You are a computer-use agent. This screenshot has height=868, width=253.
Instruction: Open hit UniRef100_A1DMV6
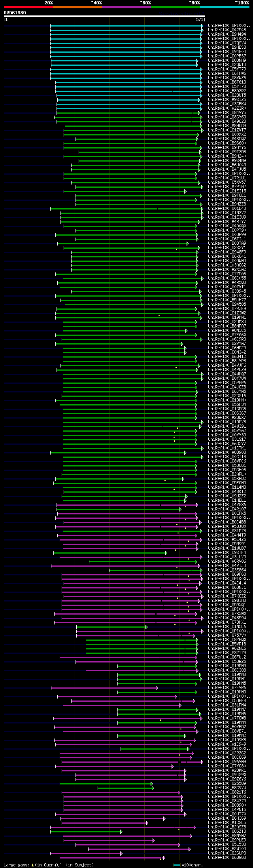click(227, 422)
